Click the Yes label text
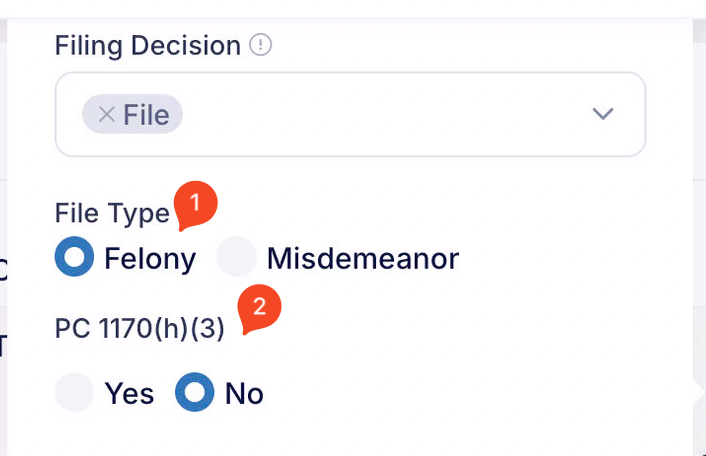This screenshot has height=456, width=706. (x=129, y=393)
